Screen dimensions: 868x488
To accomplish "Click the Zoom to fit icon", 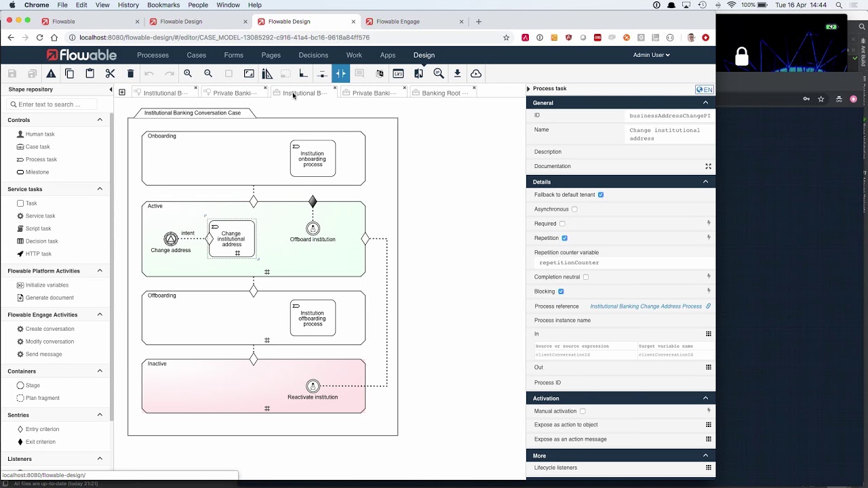I will click(249, 73).
